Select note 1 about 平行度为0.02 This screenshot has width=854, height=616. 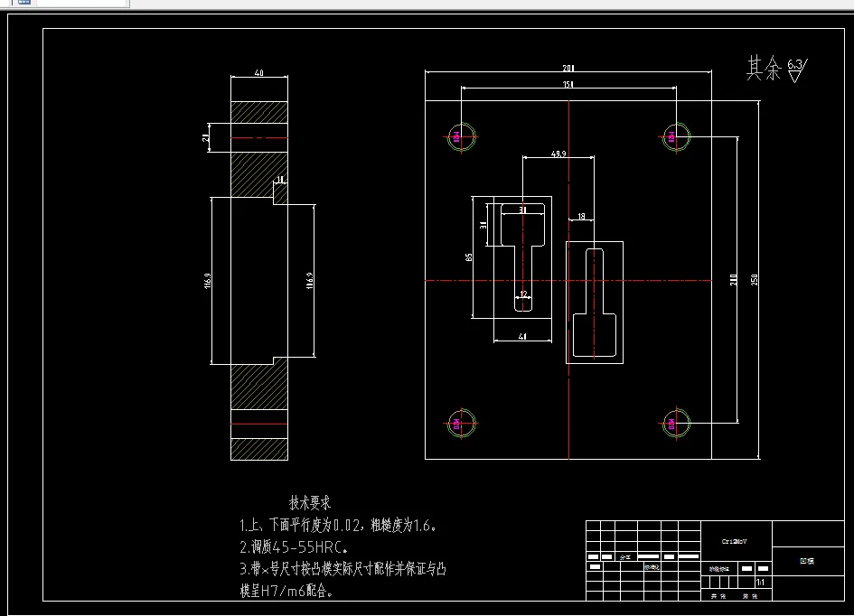point(338,525)
